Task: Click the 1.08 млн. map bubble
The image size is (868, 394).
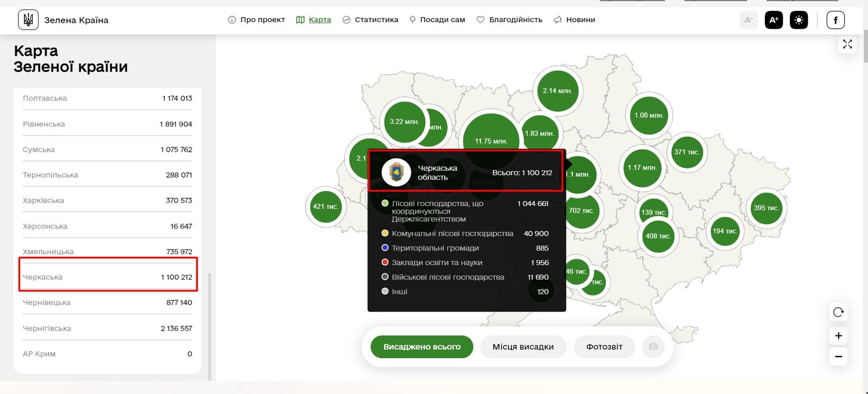Action: (x=649, y=115)
